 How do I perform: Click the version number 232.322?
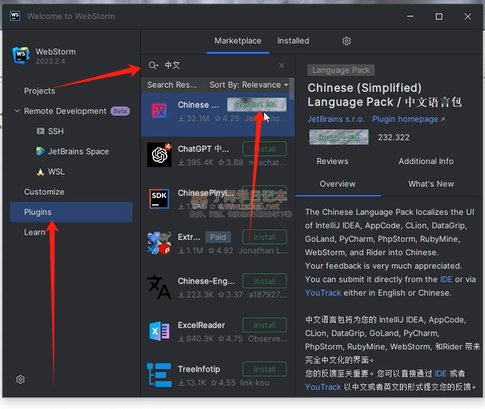(x=393, y=137)
